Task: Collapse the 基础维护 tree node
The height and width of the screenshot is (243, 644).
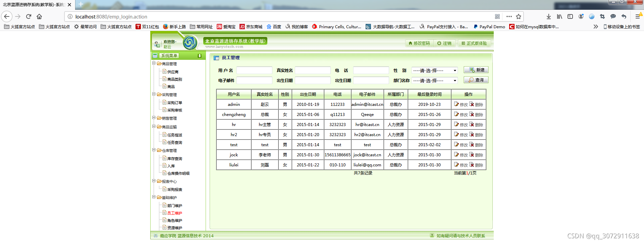Action: coord(154,197)
